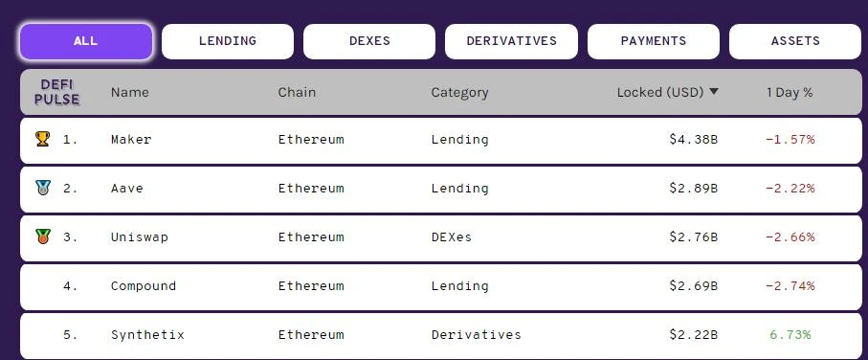Toggle sort arrow next to Locked (USD)
Image resolution: width=868 pixels, height=360 pixels.
tap(714, 91)
